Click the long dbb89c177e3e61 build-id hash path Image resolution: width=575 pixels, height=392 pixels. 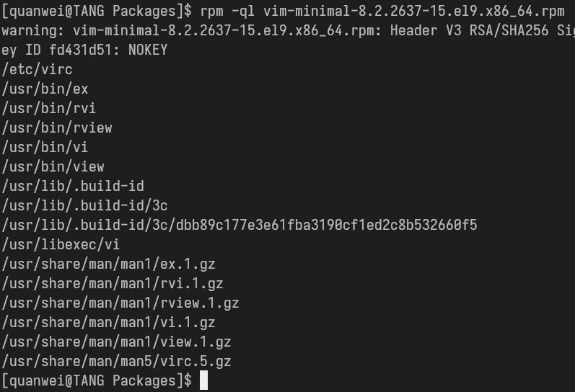tap(240, 225)
